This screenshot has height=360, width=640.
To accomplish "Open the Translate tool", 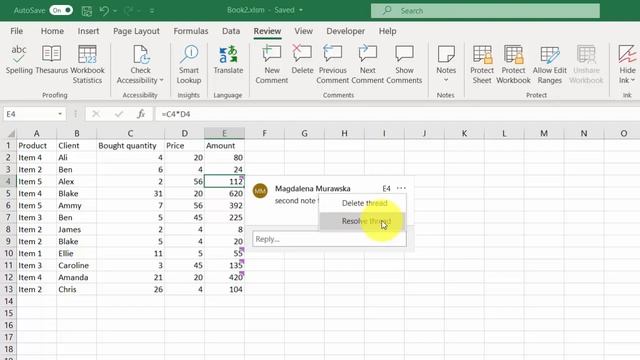I will click(x=228, y=60).
